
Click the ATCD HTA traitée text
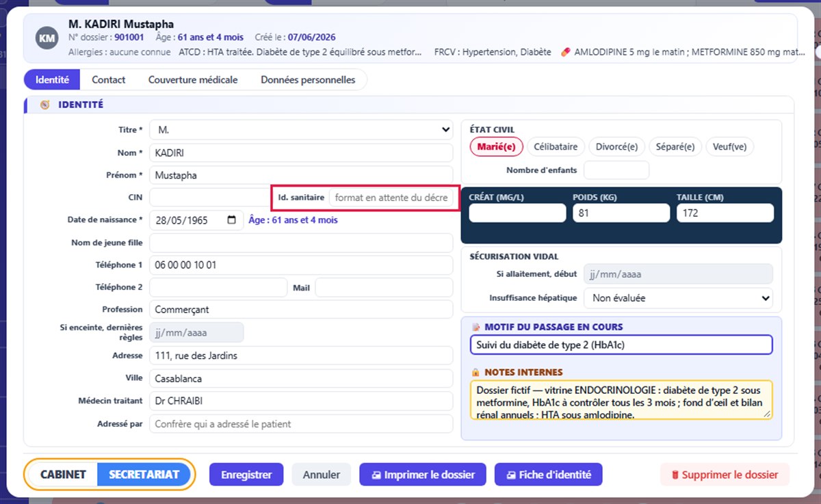(300, 52)
